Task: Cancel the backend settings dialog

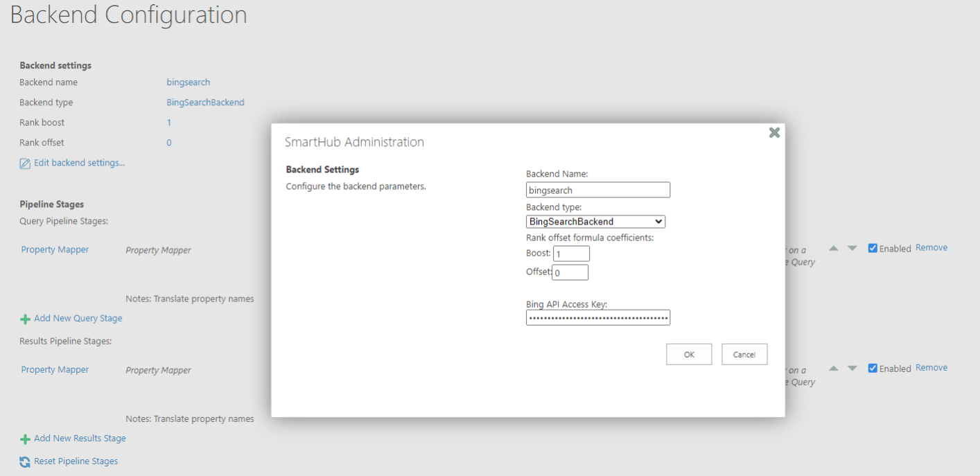Action: point(744,354)
